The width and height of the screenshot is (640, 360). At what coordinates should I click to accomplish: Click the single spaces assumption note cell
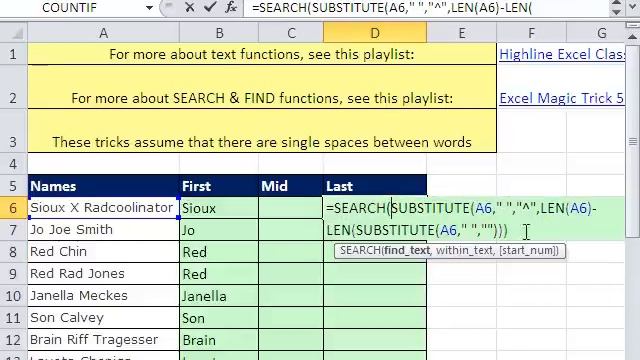tap(262, 131)
